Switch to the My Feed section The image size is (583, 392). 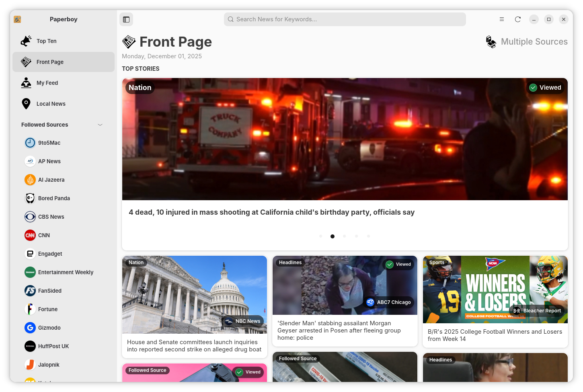coord(47,83)
